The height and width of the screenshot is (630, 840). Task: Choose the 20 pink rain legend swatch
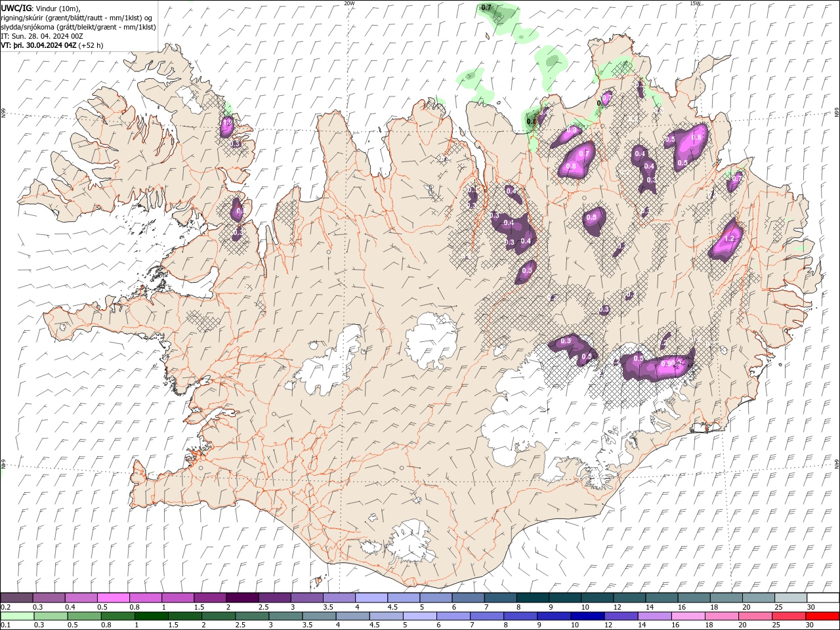[x=755, y=616]
